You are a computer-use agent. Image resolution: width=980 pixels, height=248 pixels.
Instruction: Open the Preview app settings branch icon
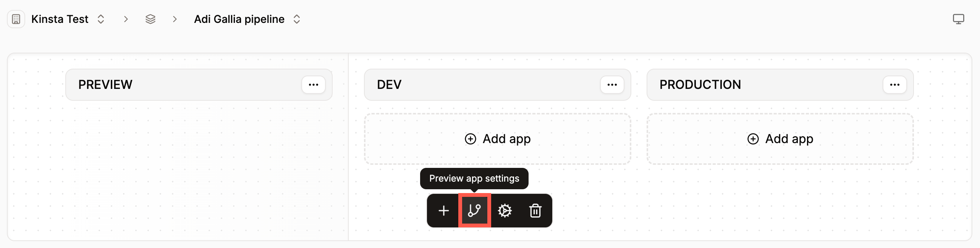point(474,210)
